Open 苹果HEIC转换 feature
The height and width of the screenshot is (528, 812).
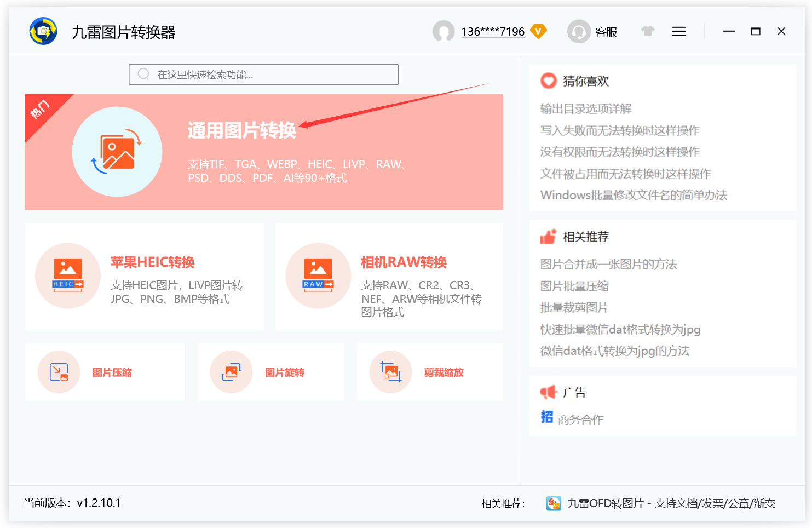point(152,262)
